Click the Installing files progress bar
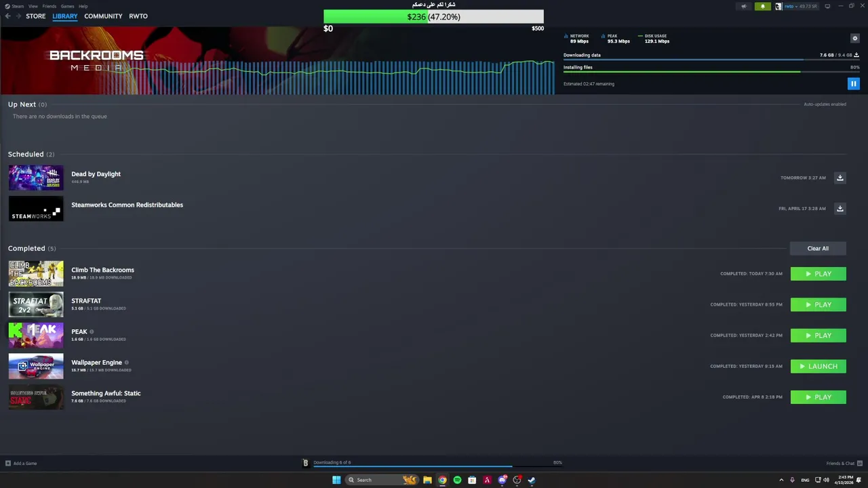Screen dimensions: 868x488 (711, 72)
